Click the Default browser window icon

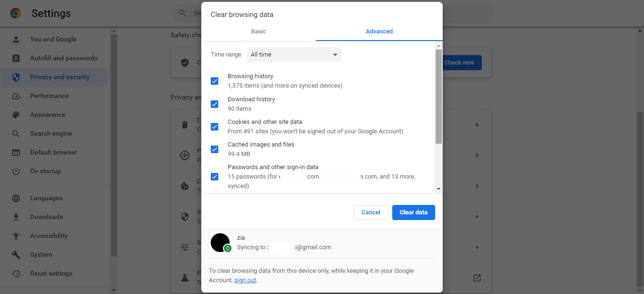coord(16,153)
